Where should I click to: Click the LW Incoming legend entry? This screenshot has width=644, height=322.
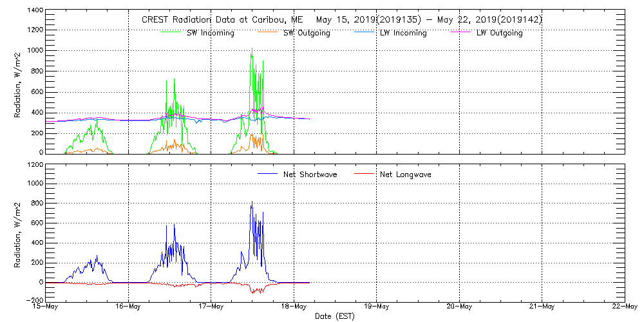point(402,33)
